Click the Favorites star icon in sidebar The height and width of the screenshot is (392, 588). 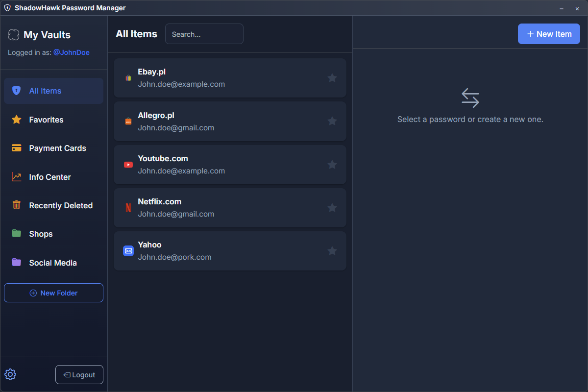[x=16, y=120]
